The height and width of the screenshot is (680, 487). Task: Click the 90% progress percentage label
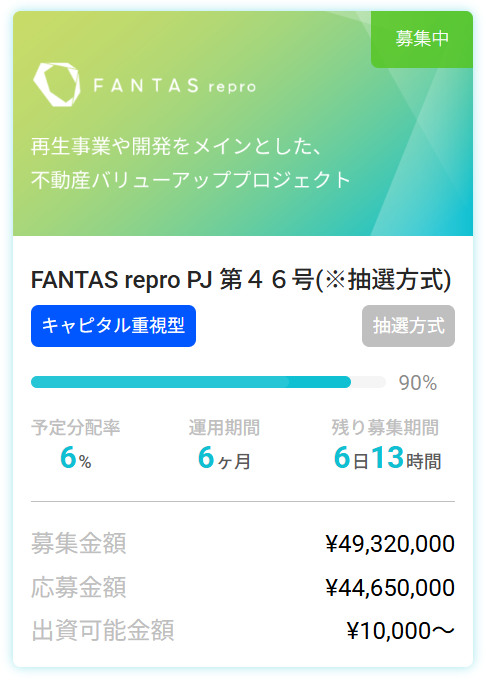pyautogui.click(x=418, y=383)
